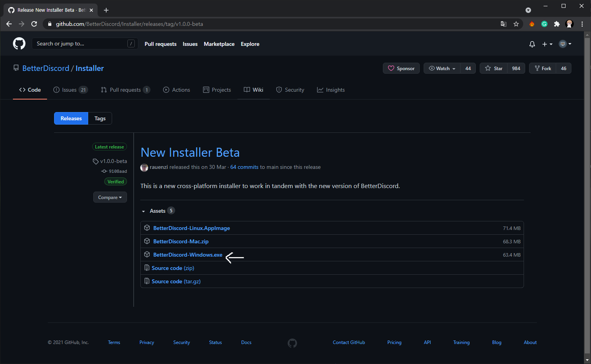Open the user avatar menu
Viewport: 591px width, 364px height.
click(565, 44)
